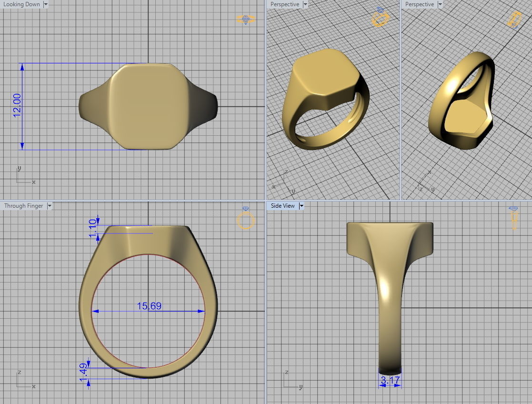This screenshot has width=532, height=404.
Task: Click the x-y axis indicator in Looking Down
Action: point(25,175)
